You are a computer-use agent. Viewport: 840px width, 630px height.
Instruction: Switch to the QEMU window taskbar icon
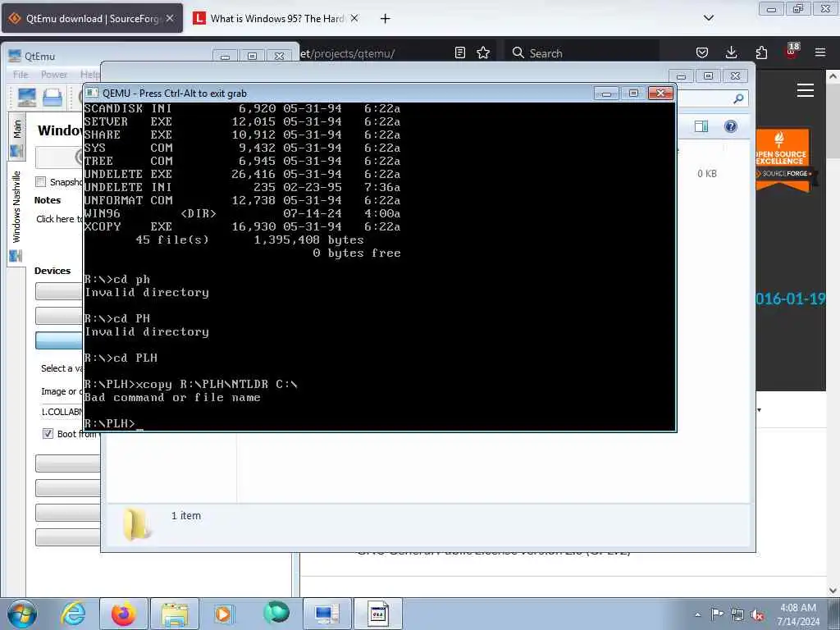377,614
